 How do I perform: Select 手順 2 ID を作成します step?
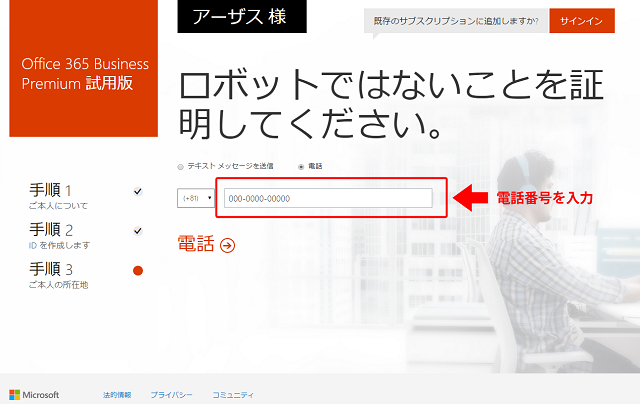(x=59, y=235)
